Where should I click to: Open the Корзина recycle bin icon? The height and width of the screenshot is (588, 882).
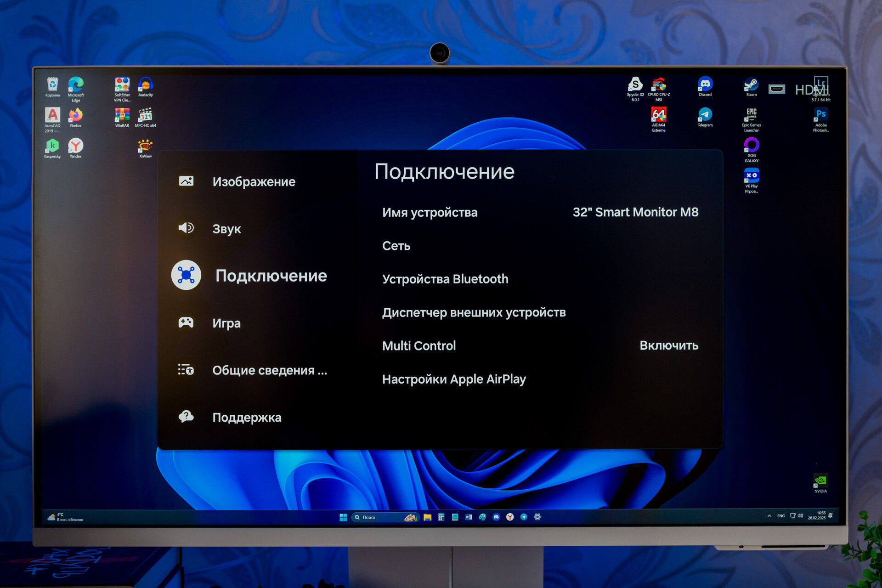52,87
